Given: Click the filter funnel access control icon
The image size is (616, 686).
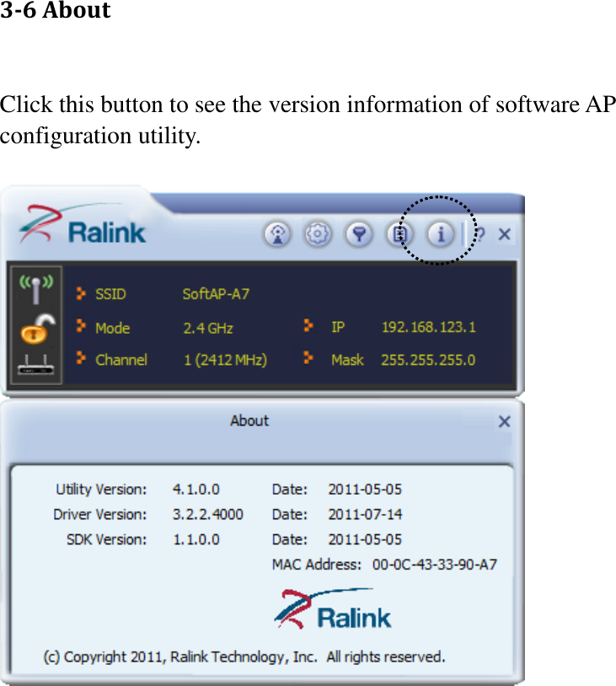Looking at the screenshot, I should pos(359,234).
